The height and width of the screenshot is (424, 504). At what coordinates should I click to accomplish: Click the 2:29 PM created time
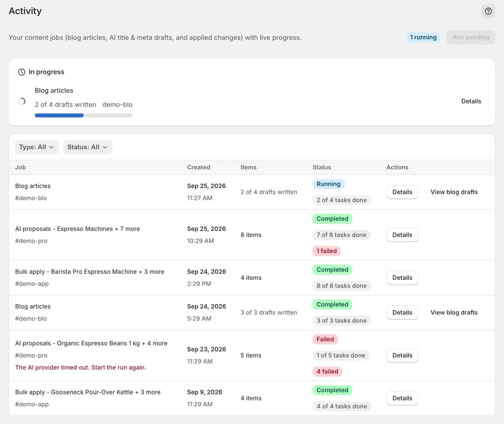199,284
